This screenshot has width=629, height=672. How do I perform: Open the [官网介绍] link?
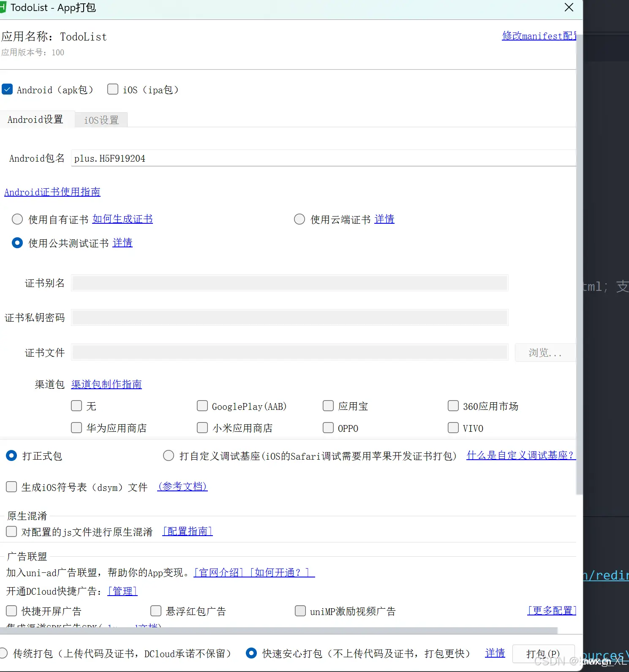click(x=219, y=572)
